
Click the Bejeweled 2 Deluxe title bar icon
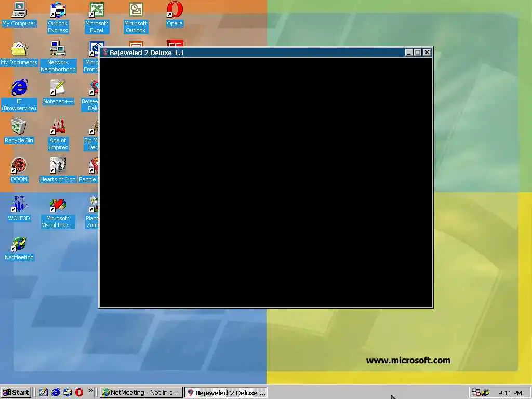(105, 52)
